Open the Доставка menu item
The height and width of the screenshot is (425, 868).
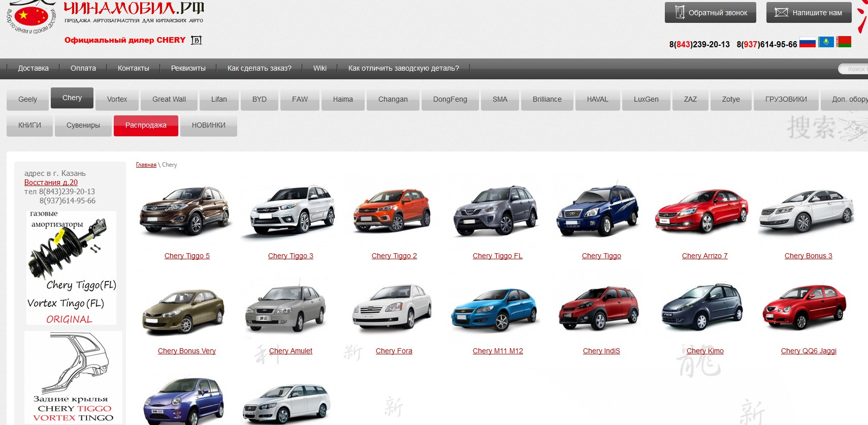(34, 68)
